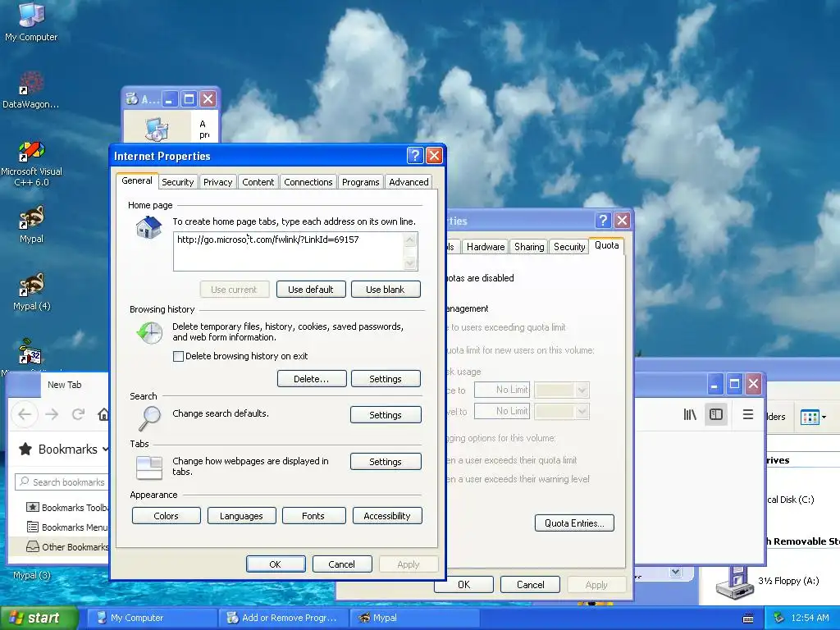Click the home page box scroll down arrow
840x630 pixels.
(x=410, y=263)
